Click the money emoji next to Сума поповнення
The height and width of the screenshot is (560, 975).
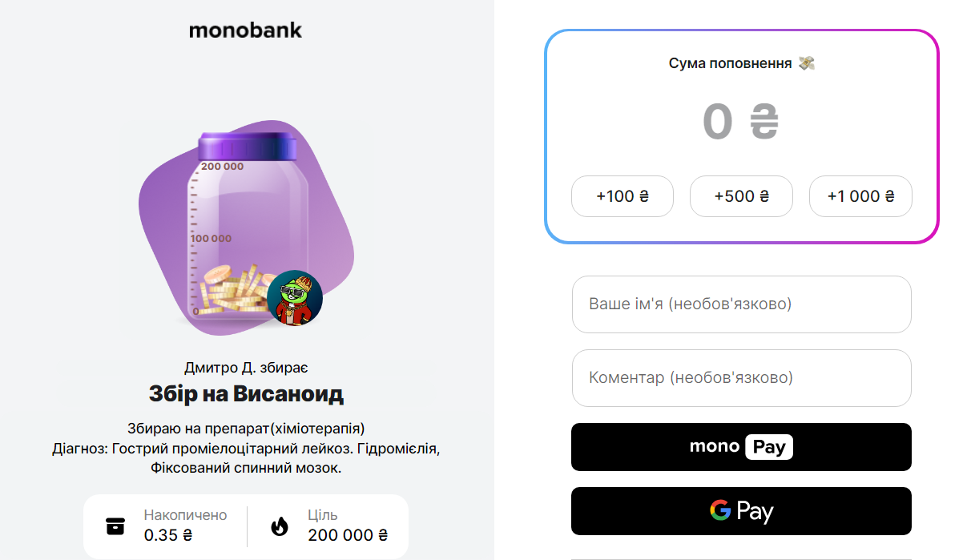click(807, 63)
